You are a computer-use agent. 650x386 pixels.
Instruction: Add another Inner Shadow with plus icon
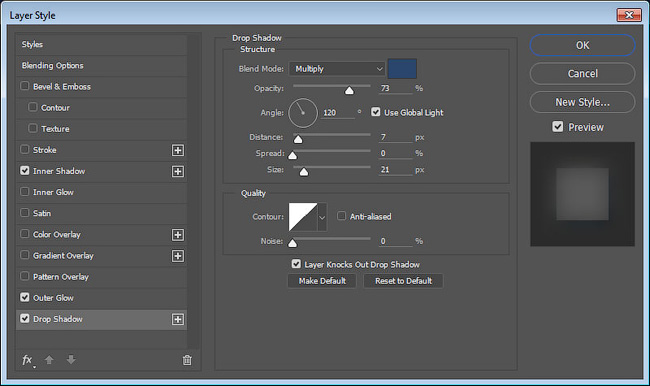178,171
